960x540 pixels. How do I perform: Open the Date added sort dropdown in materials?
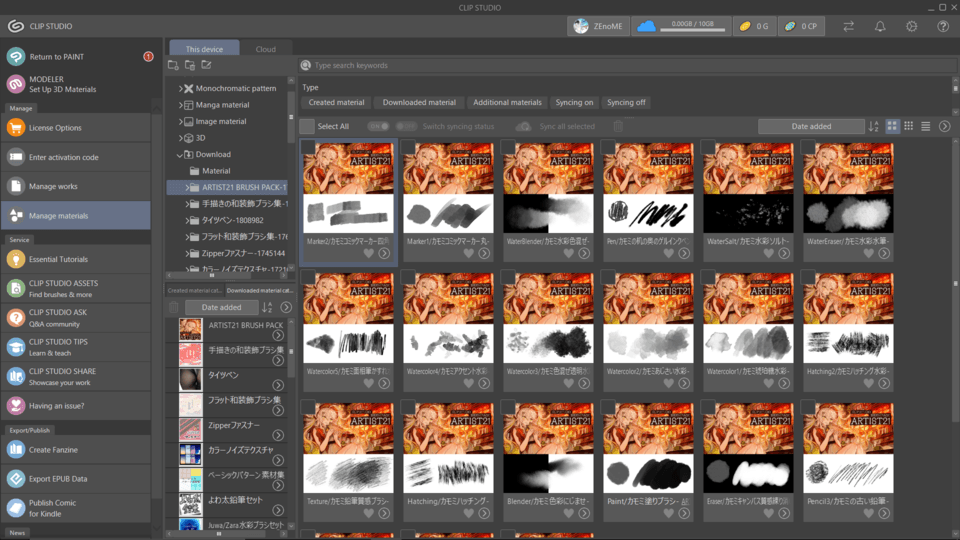pos(811,126)
